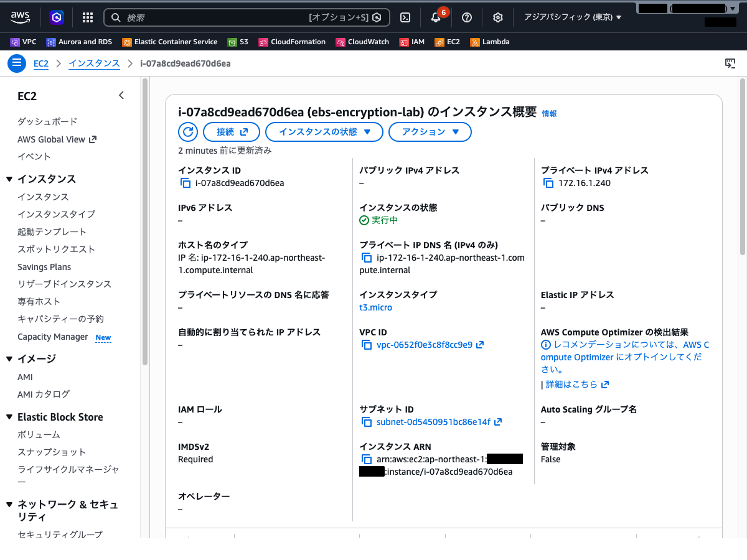This screenshot has height=560, width=747.
Task: Click the sidebar vertical scrollbar
Action: tap(145, 221)
